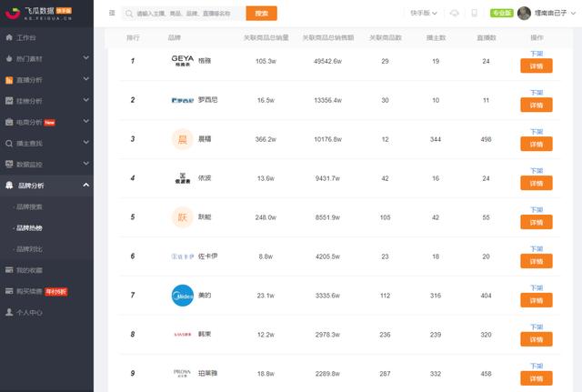
Task: Click the 播主数 column header
Action: pyautogui.click(x=436, y=37)
